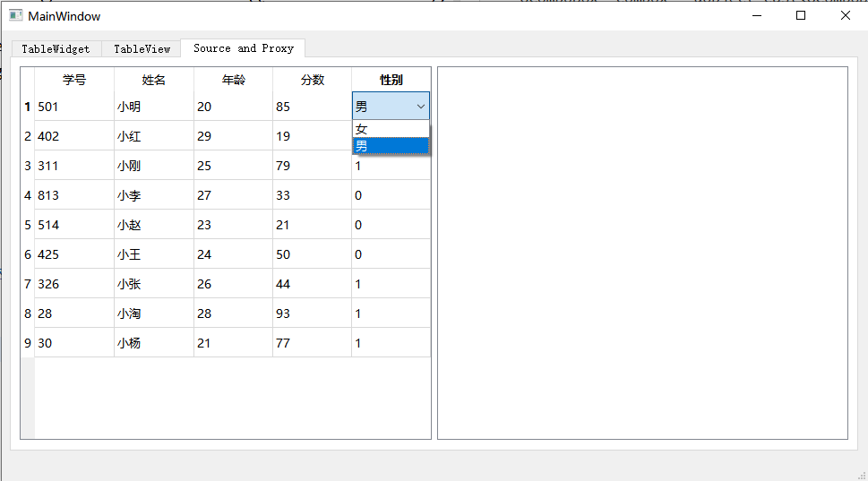Switch to the TableWidget tab
Image resolution: width=868 pixels, height=481 pixels.
(x=56, y=49)
